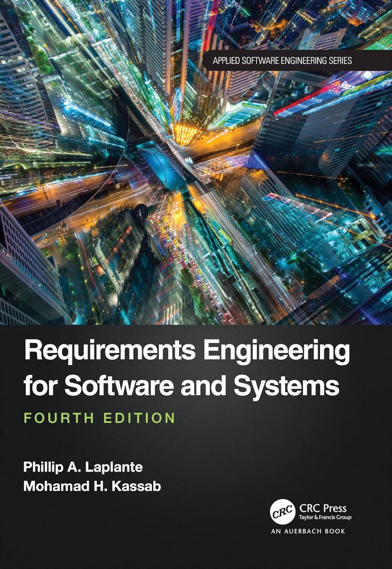Click author name 'Phillip A. Laplante'
392x569 pixels.
tap(83, 467)
